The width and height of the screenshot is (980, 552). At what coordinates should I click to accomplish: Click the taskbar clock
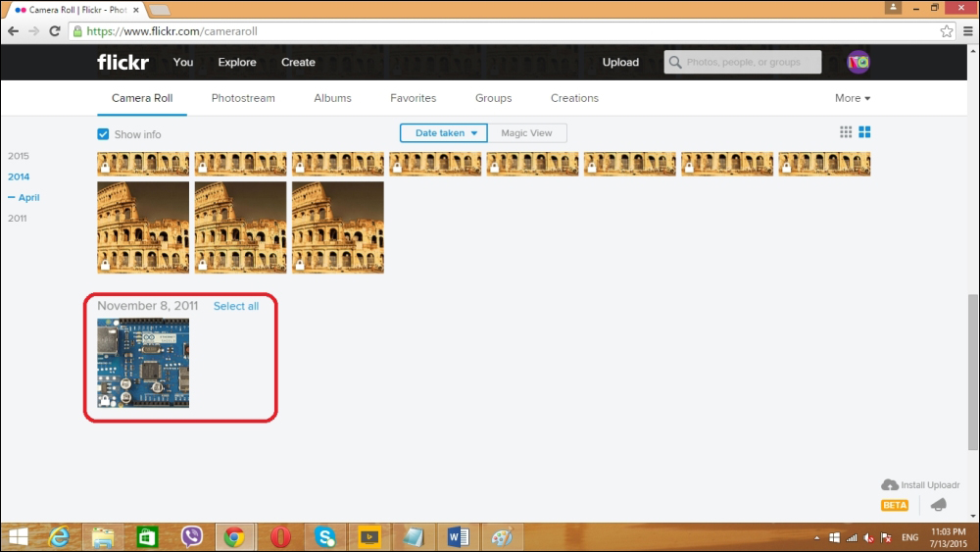point(948,537)
